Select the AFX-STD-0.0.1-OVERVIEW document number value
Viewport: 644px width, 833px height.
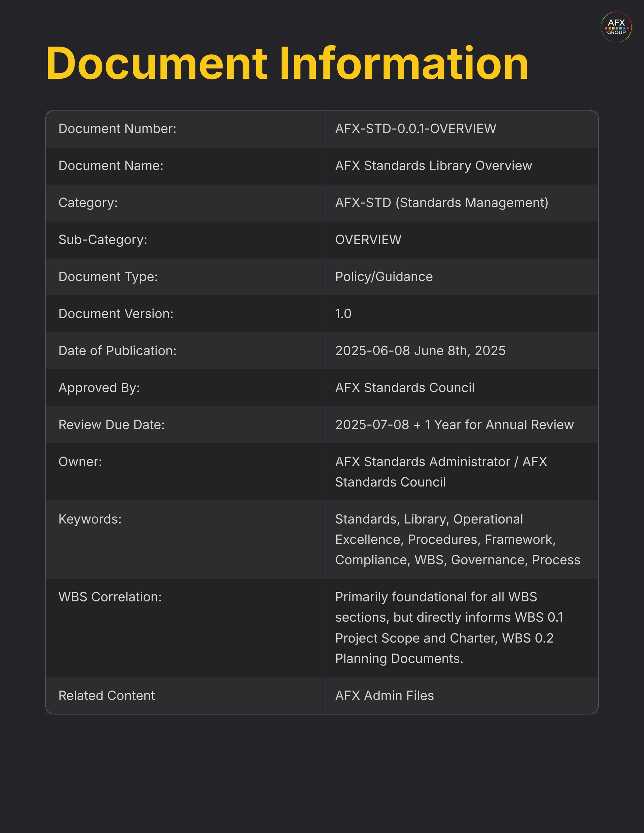(x=415, y=129)
